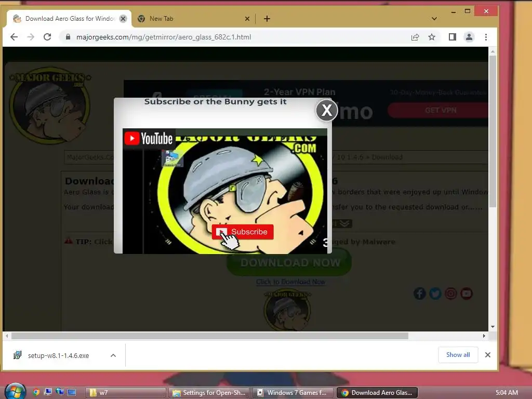Click the DOWNLOAD NOW button
Viewport: 532px width, 399px height.
(289, 262)
